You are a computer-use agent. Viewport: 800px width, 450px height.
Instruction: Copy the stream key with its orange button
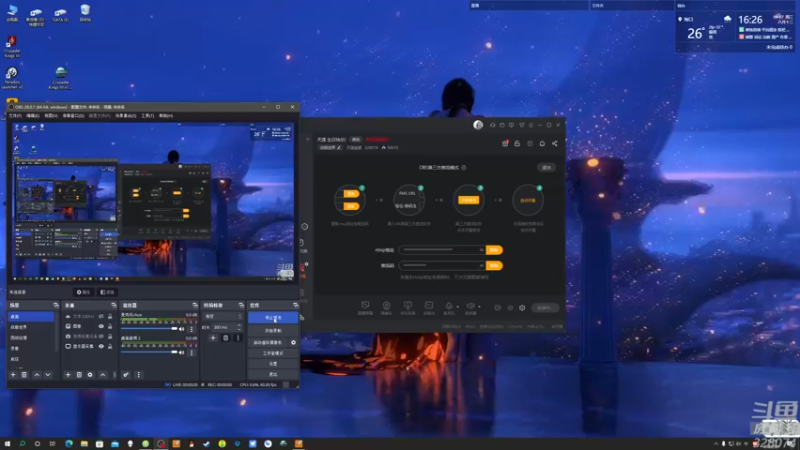pos(494,265)
